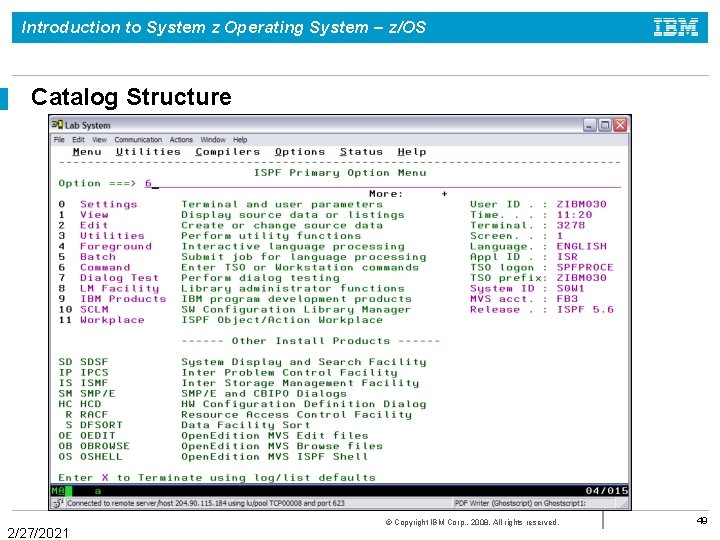The width and height of the screenshot is (720, 540).
Task: Click the MVS acct. value FB3
Action: point(567,299)
